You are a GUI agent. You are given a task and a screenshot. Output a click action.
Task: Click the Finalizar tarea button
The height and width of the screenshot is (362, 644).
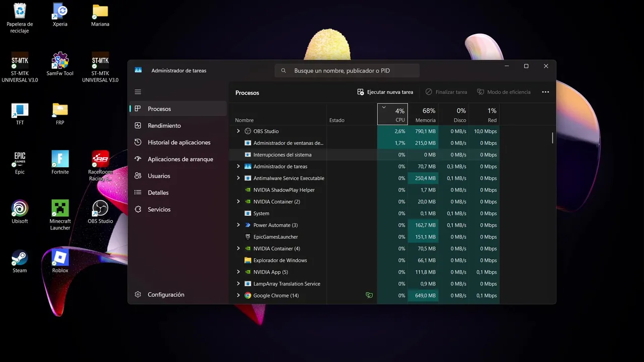tap(446, 92)
